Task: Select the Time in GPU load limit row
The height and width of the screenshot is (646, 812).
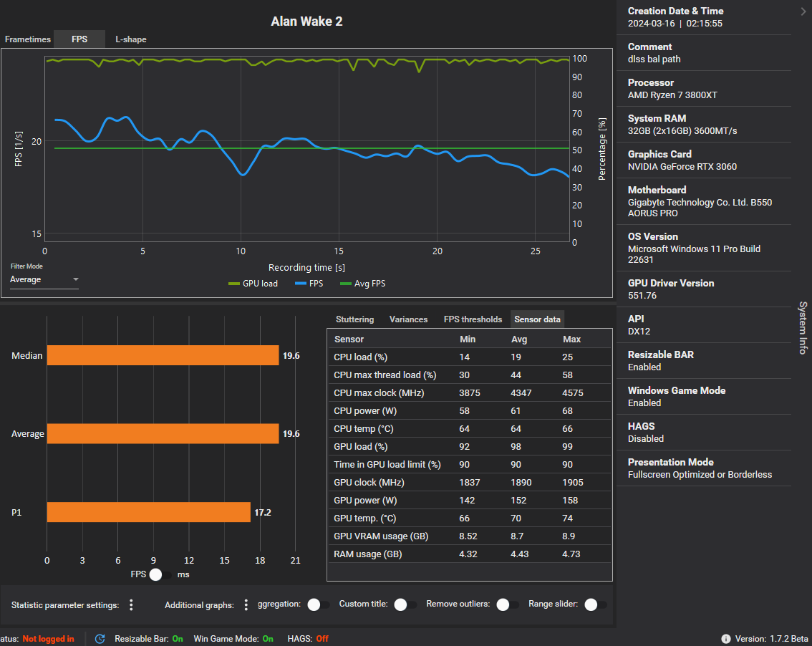Action: [x=470, y=465]
